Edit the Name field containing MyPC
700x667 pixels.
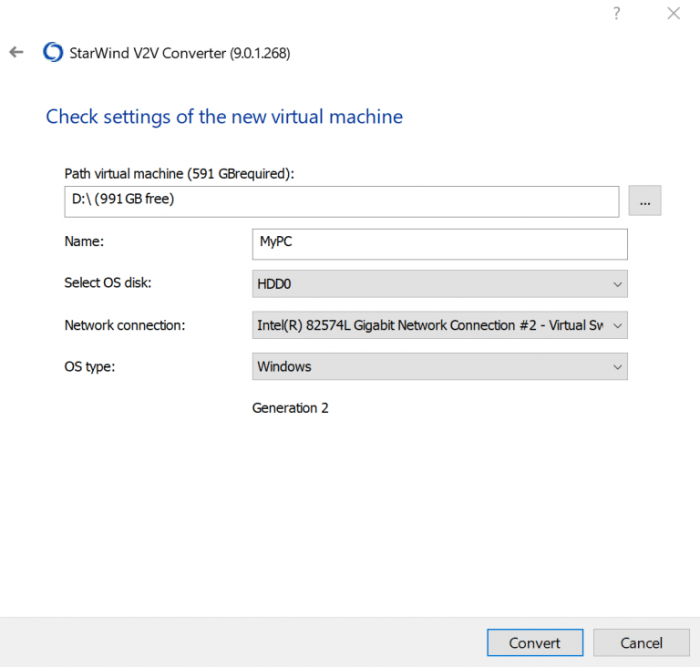[x=440, y=244]
